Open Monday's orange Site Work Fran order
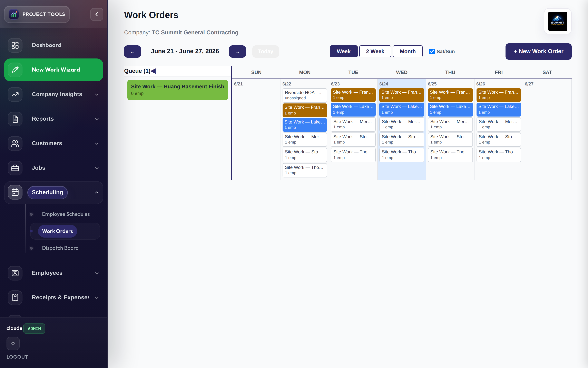The width and height of the screenshot is (588, 368). pos(305,110)
